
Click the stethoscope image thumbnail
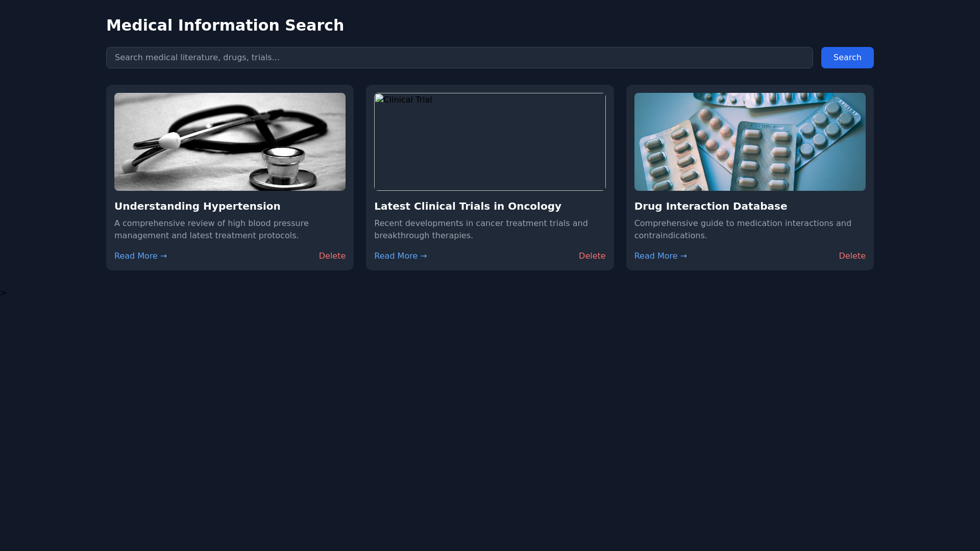pos(230,141)
